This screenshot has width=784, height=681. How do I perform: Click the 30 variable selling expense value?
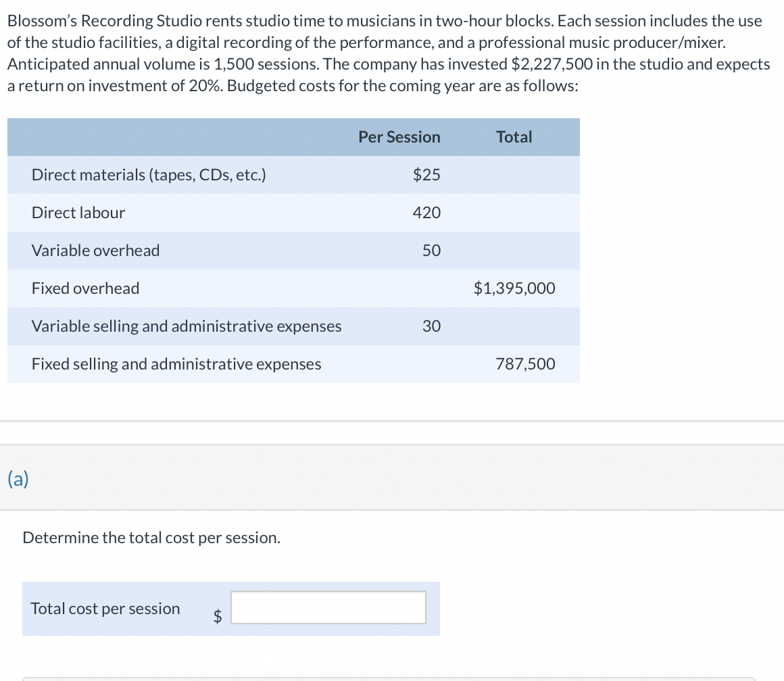coord(431,326)
